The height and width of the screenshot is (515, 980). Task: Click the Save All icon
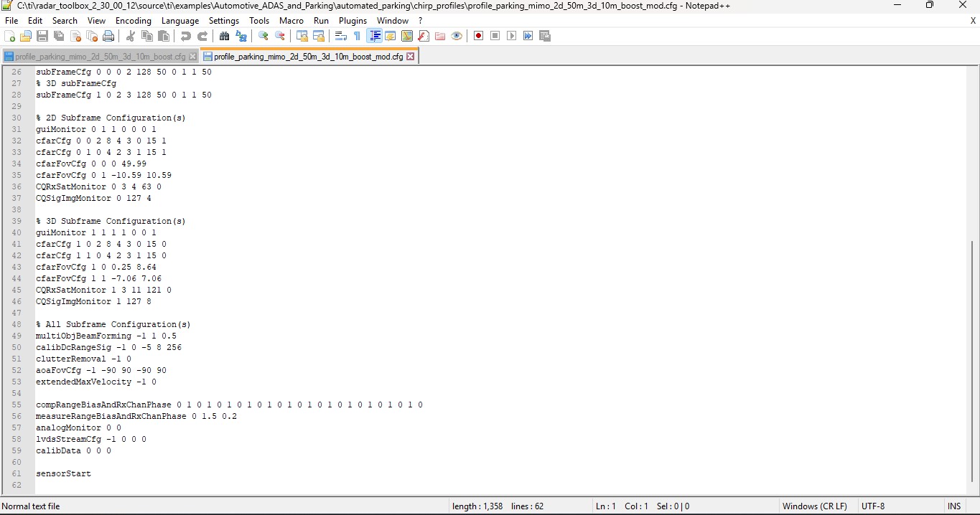click(59, 36)
